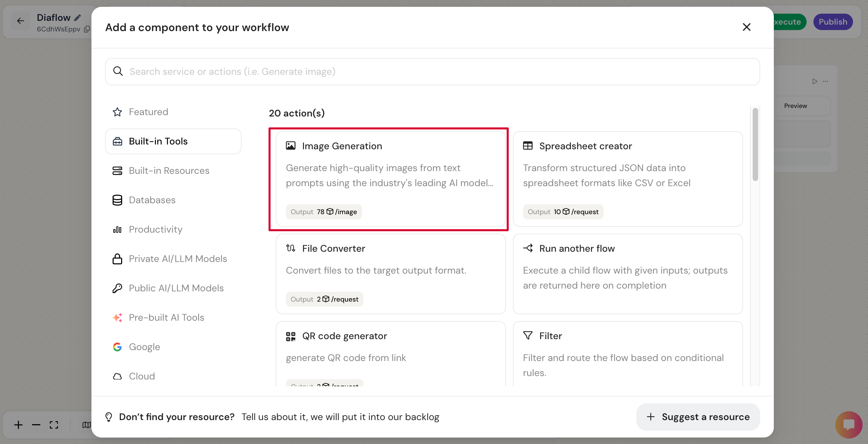
Task: Click the zoom in plus icon
Action: pyautogui.click(x=18, y=425)
